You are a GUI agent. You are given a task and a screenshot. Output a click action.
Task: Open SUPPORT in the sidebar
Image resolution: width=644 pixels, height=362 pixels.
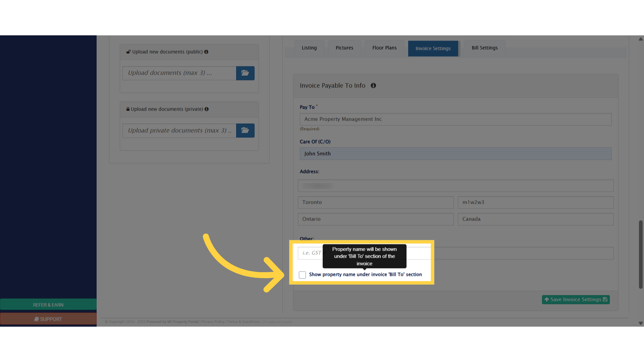tap(48, 319)
